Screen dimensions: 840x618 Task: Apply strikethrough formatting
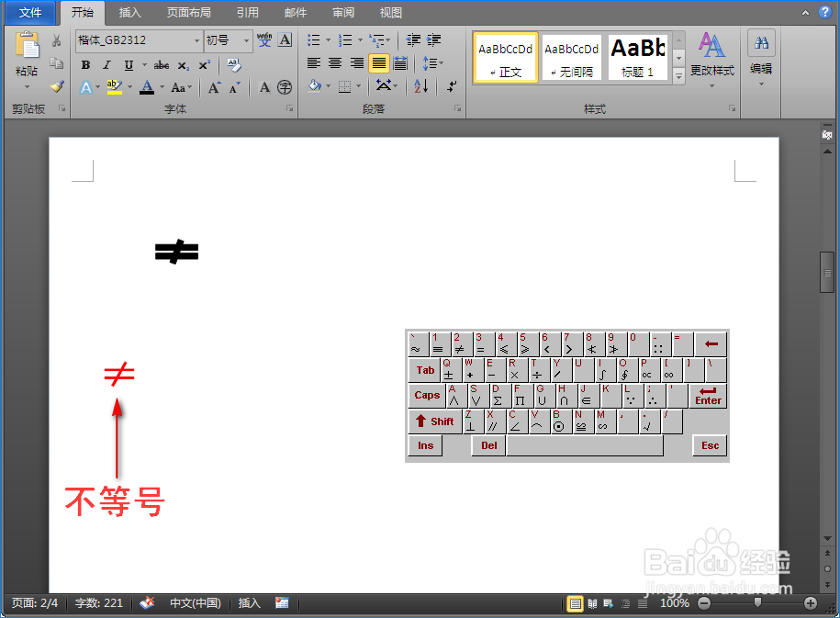coord(163,64)
